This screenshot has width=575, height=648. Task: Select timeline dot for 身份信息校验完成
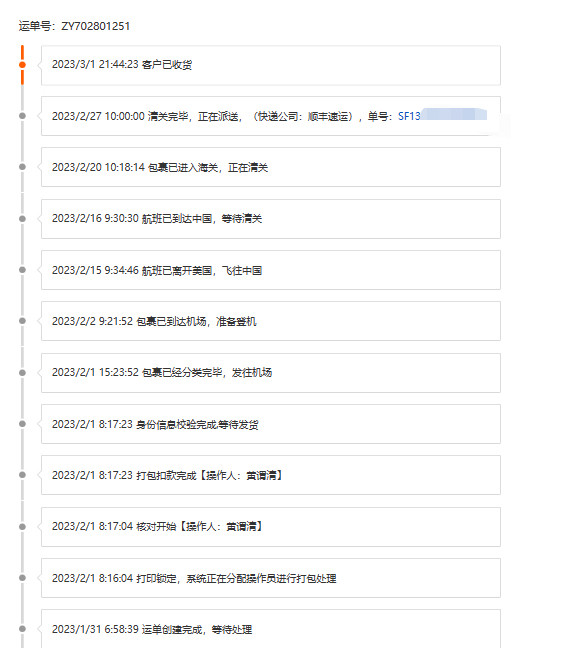(x=22, y=424)
